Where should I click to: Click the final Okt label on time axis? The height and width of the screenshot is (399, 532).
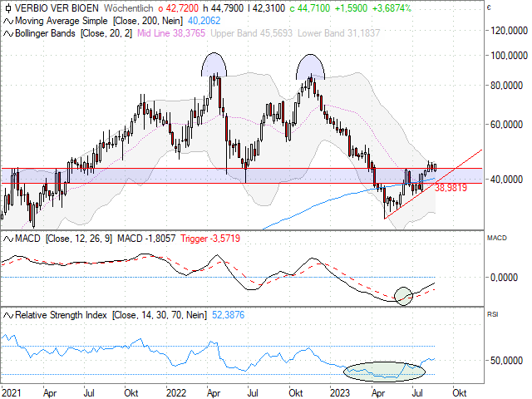460,393
